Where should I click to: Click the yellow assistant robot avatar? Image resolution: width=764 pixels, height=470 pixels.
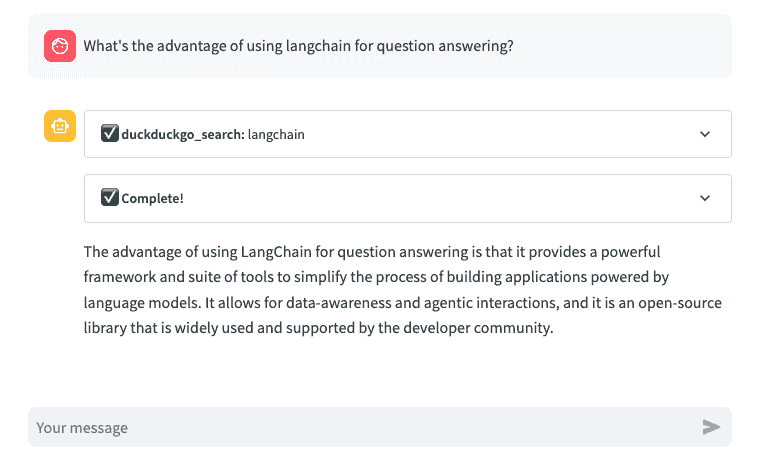pyautogui.click(x=60, y=126)
